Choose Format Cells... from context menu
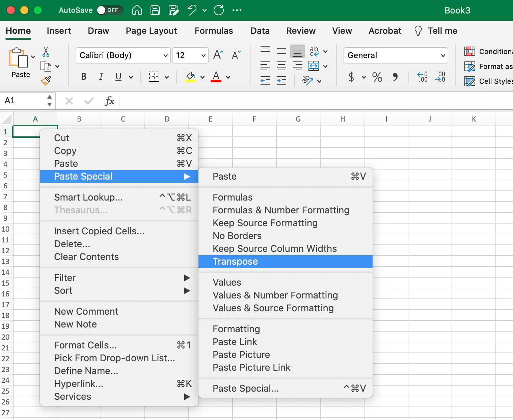 coord(85,345)
